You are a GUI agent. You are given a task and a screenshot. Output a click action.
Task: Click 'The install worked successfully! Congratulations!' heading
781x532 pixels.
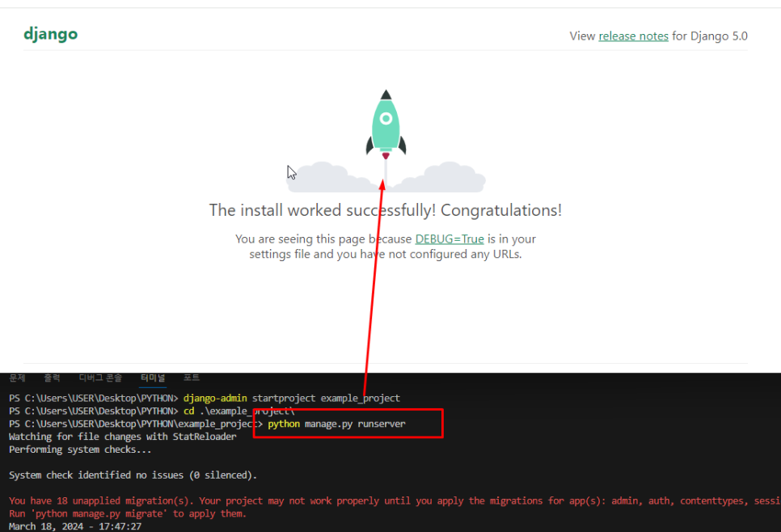click(386, 210)
